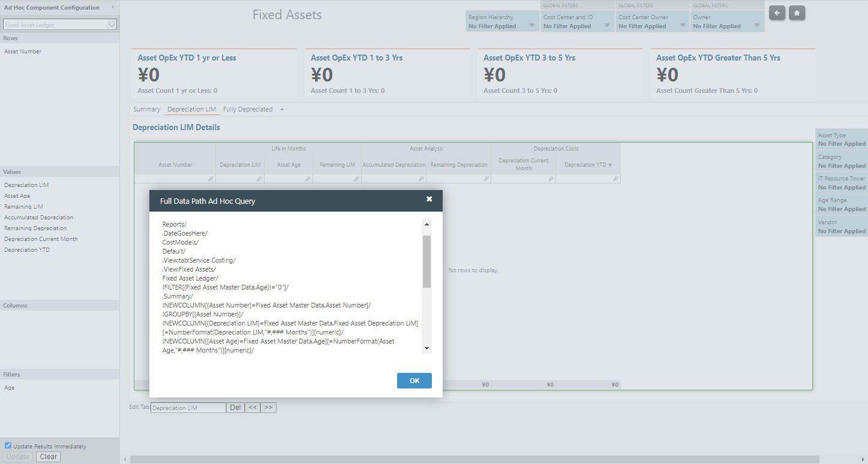Click the sort arrow on Depreciation YTD header
868x464 pixels.
[610, 165]
